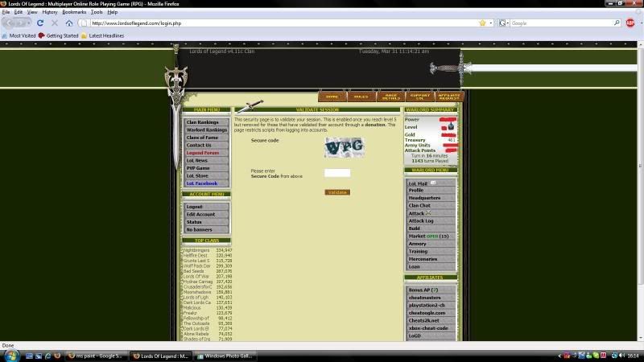Switch to Windows Photo Gallery taskbar button
The image size is (644, 362).
coord(225,356)
